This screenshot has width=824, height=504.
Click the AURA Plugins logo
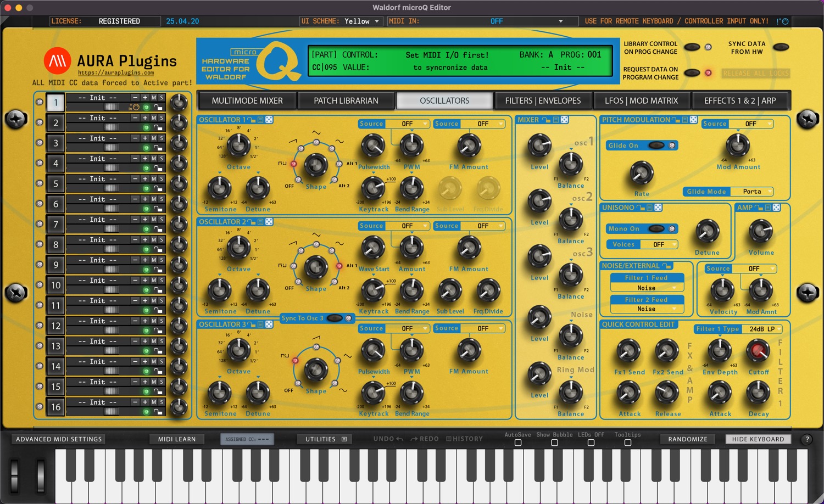(57, 60)
